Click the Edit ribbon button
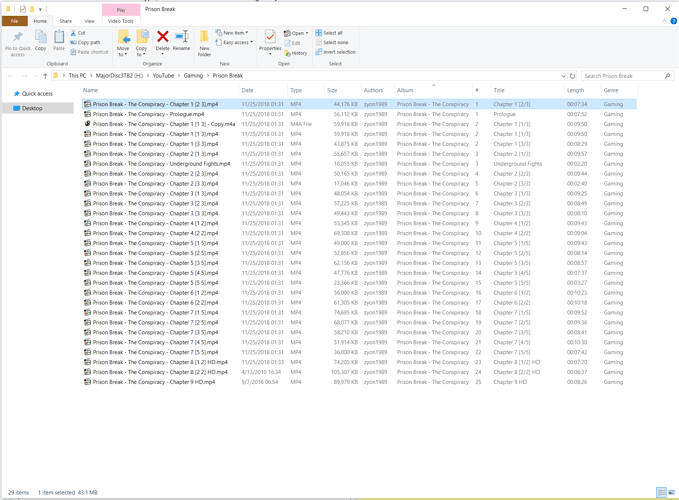Image resolution: width=679 pixels, height=500 pixels. click(x=293, y=43)
